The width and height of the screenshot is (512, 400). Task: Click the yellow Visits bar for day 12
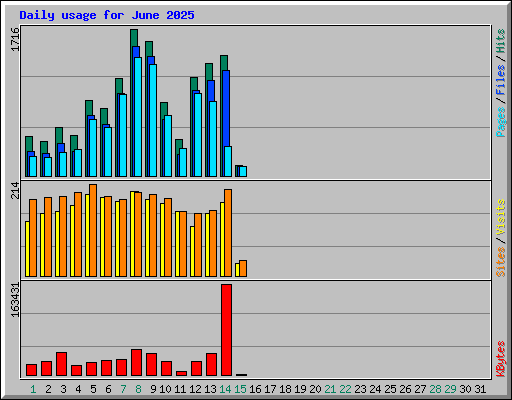coord(192,251)
